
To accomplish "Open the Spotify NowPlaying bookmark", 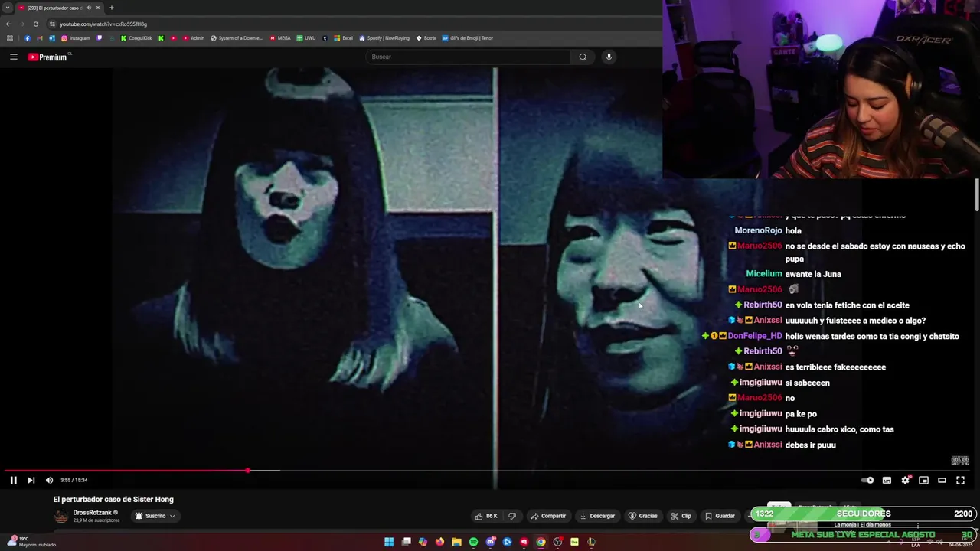I will pos(384,38).
